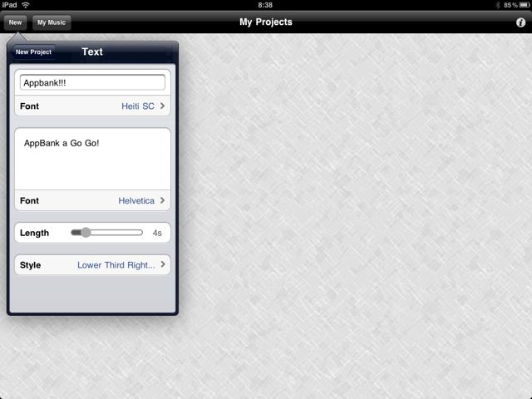The height and width of the screenshot is (399, 532).
Task: Click the Text popover title
Action: pos(92,52)
